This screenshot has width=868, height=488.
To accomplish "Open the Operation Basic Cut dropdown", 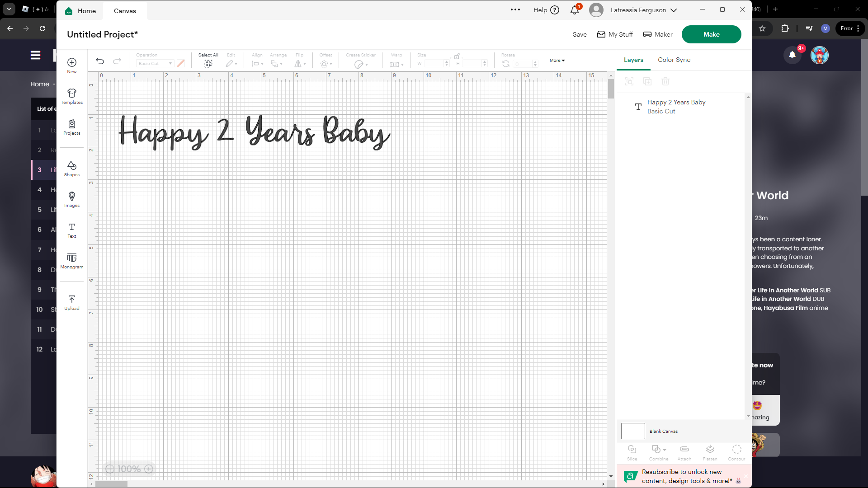I will (155, 63).
